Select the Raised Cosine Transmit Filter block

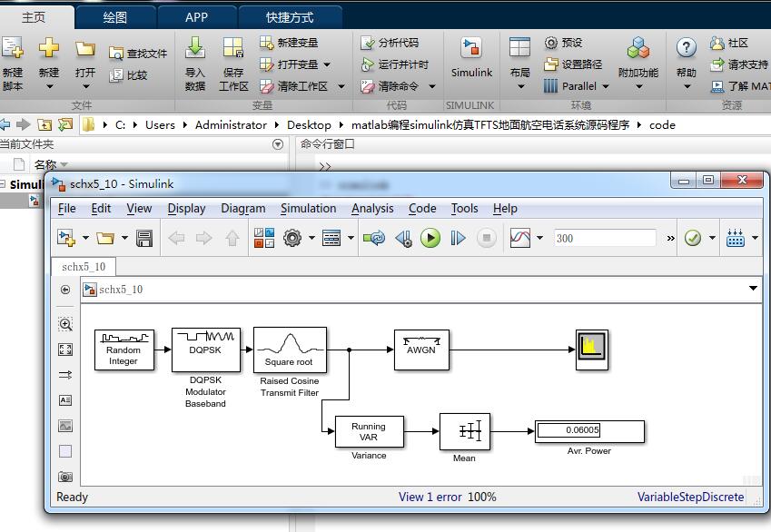coord(290,350)
